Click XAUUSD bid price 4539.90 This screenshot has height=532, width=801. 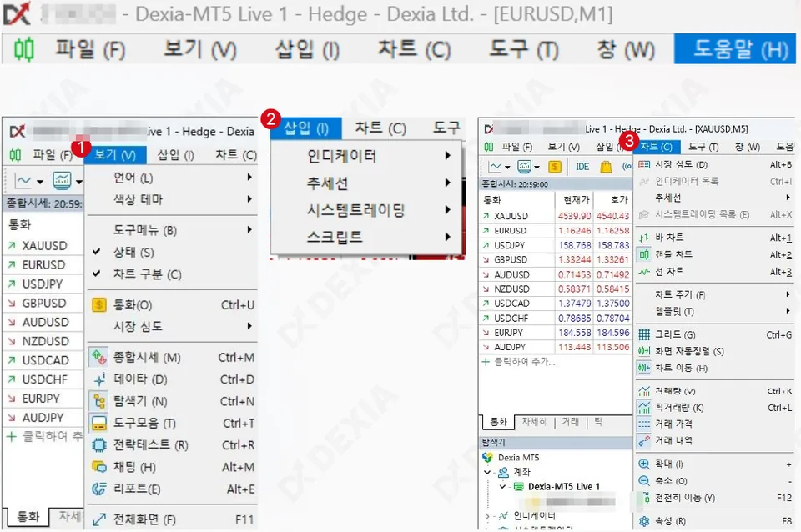click(574, 216)
